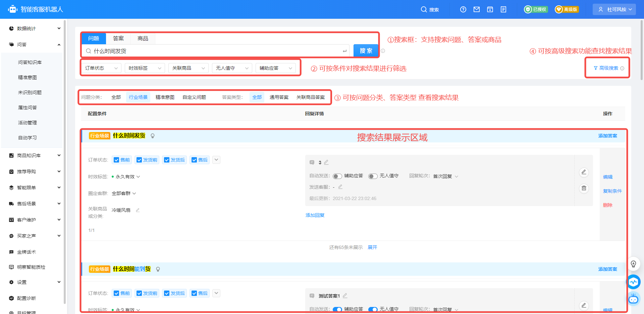
Task: Open 高级搜索 advanced search
Action: [x=606, y=68]
